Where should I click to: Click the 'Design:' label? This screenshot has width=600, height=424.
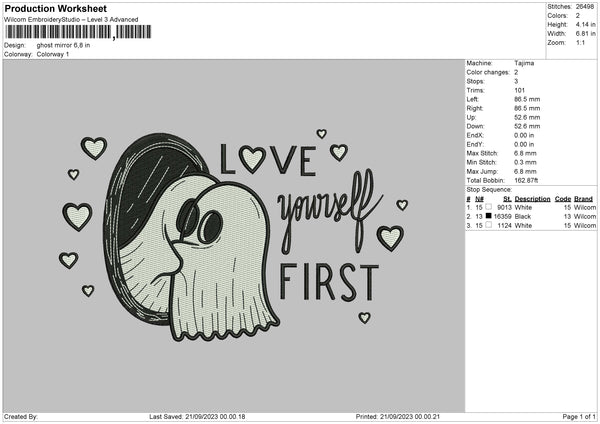(x=15, y=45)
